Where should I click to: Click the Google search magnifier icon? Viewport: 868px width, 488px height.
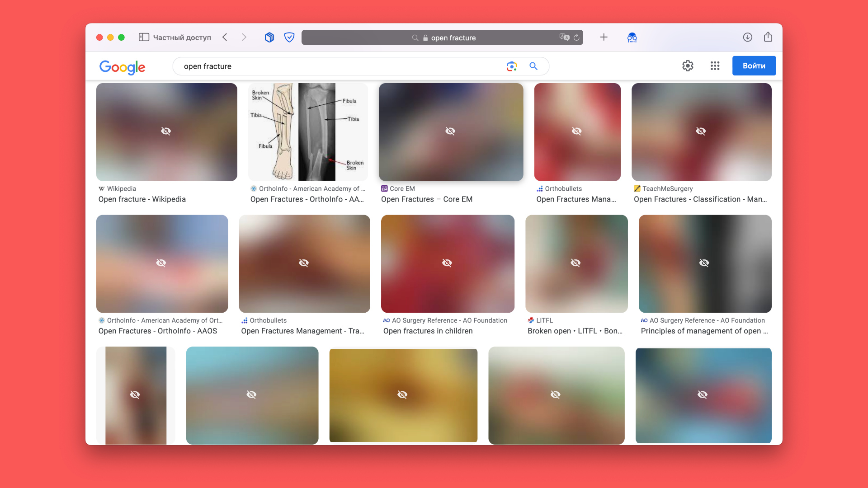pyautogui.click(x=533, y=66)
